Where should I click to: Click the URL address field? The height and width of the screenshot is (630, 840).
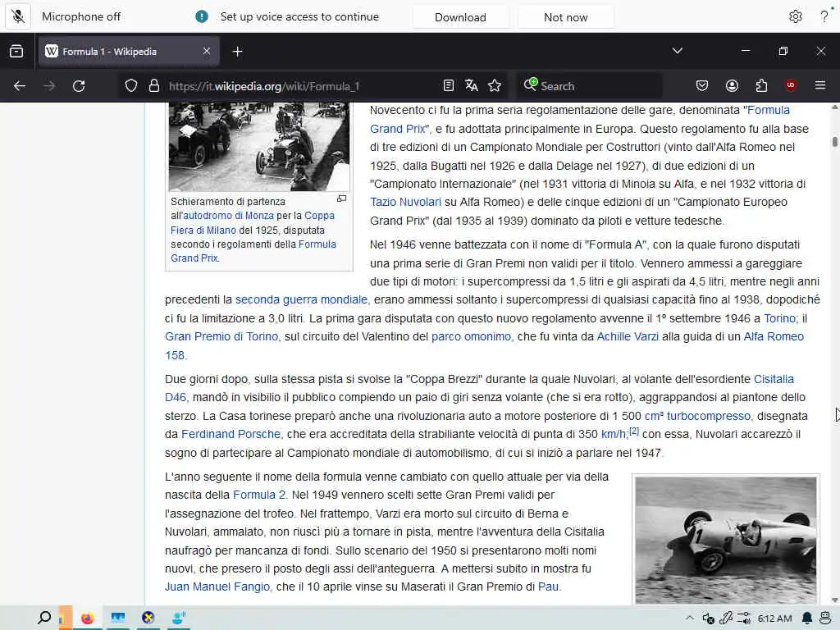[300, 85]
